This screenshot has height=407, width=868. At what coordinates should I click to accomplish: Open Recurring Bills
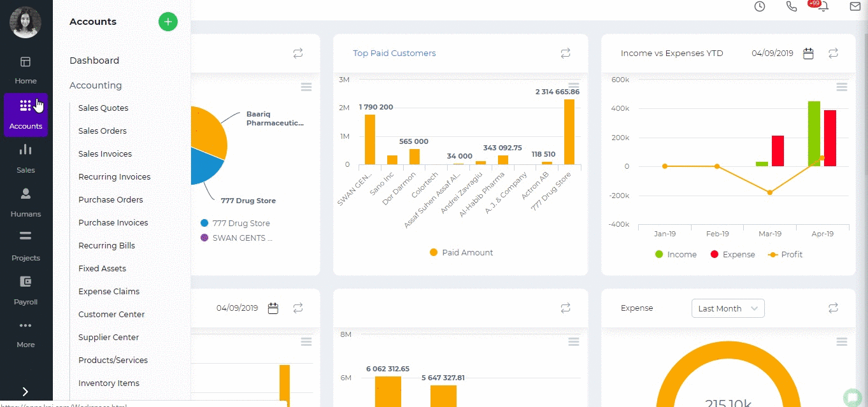(107, 246)
